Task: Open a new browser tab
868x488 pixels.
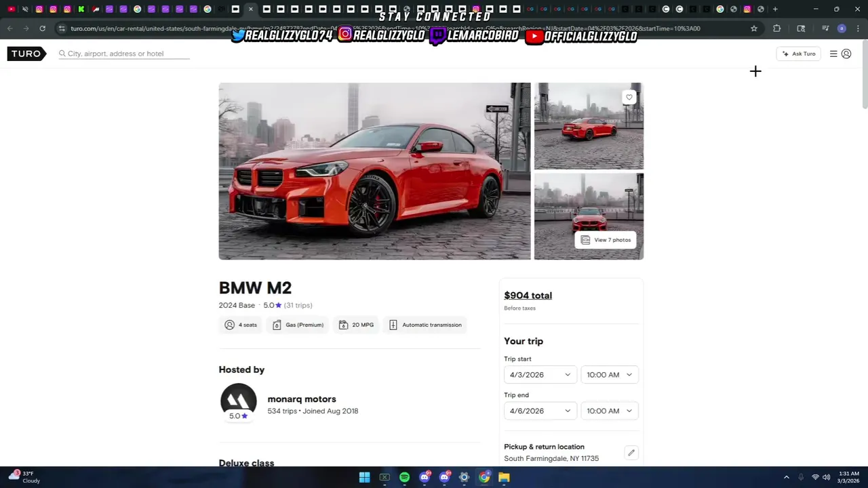Action: 775,9
